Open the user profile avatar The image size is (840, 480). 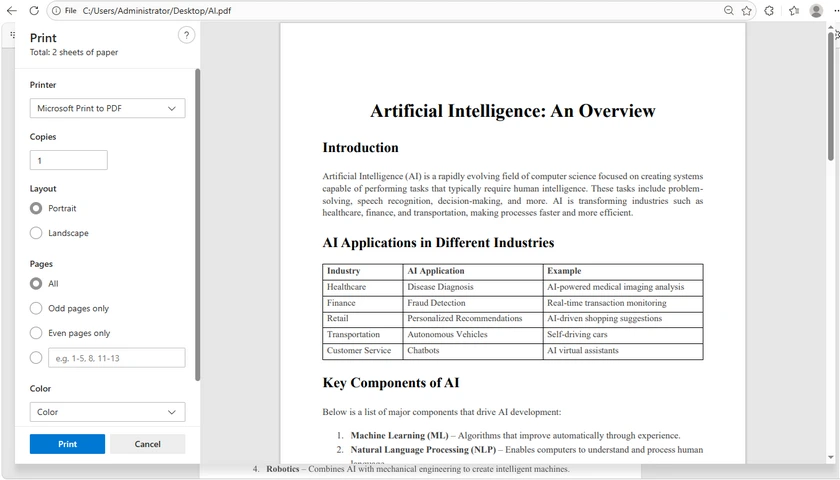click(816, 11)
